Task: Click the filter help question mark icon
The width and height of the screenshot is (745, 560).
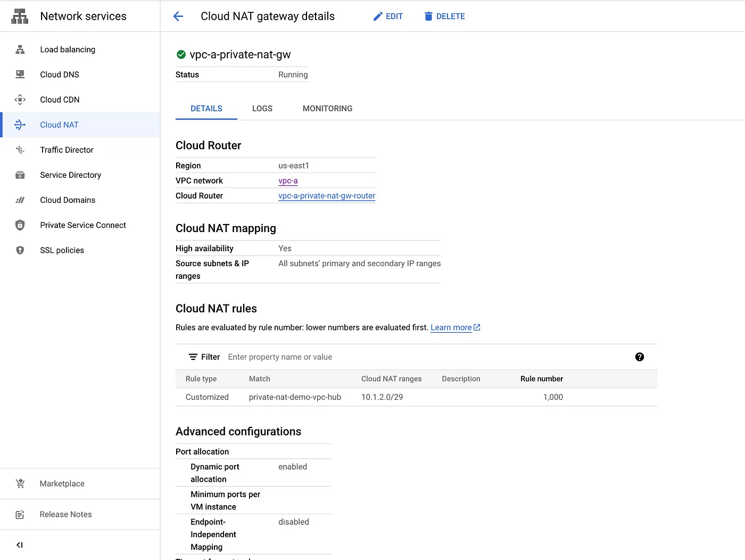Action: pyautogui.click(x=639, y=357)
